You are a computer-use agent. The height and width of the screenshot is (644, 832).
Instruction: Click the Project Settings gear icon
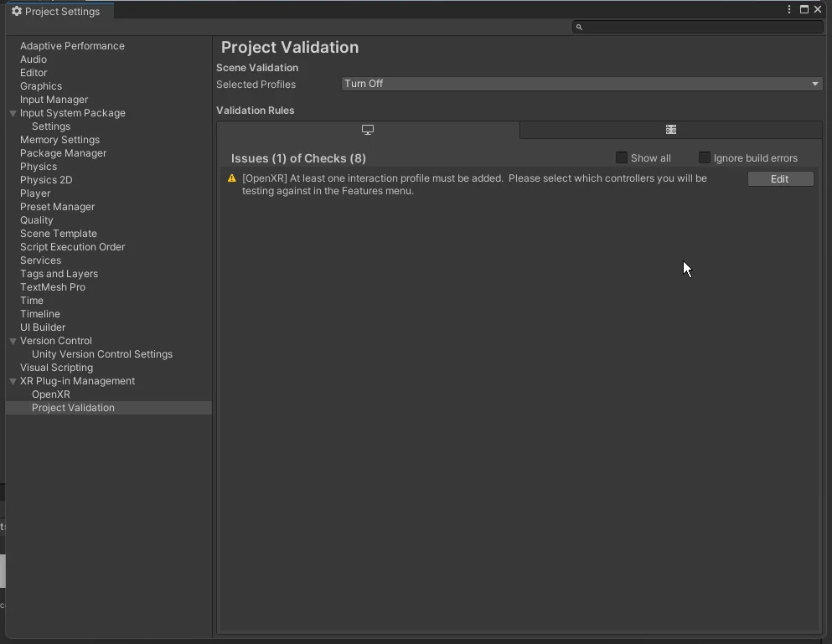tap(16, 12)
